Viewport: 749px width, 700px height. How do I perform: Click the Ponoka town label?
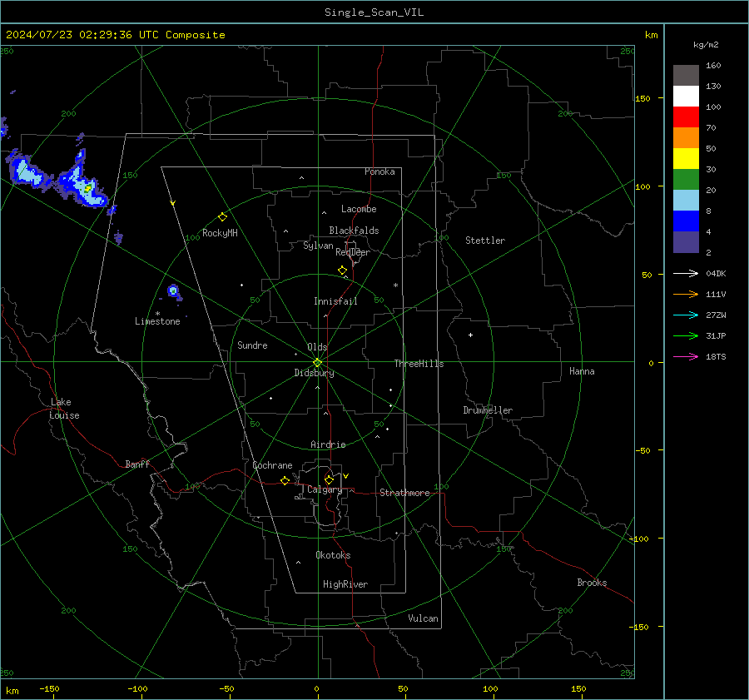(379, 171)
